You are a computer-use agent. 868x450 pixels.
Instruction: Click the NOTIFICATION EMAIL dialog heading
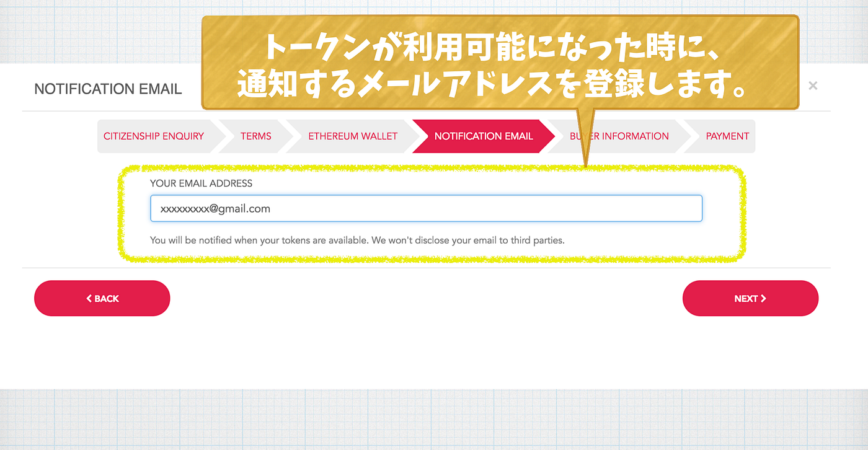point(108,89)
